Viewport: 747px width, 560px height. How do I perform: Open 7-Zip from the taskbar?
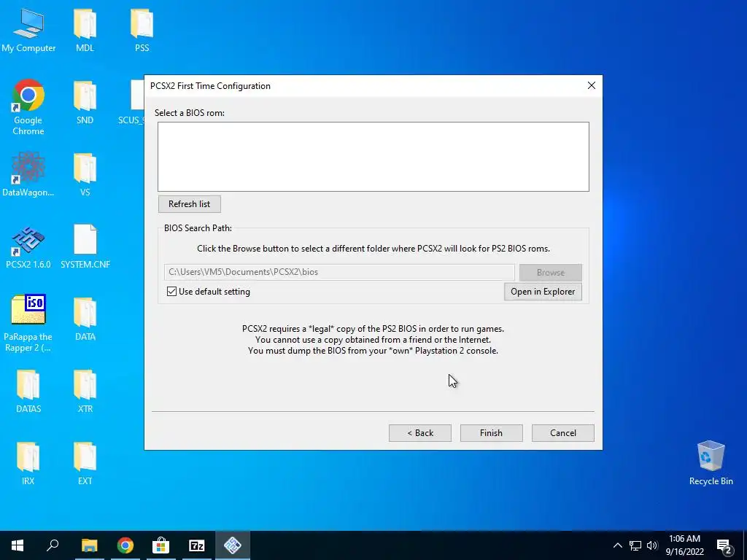click(x=197, y=545)
